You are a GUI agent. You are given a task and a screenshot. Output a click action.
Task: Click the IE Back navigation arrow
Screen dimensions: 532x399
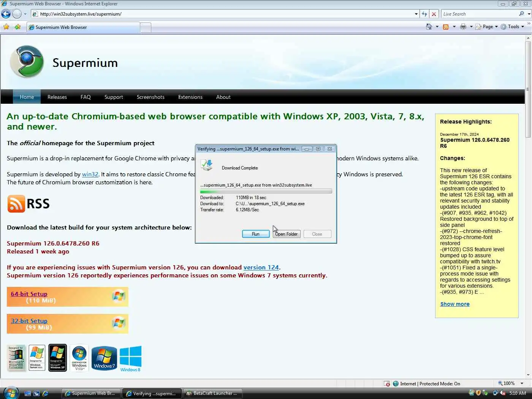coord(6,14)
